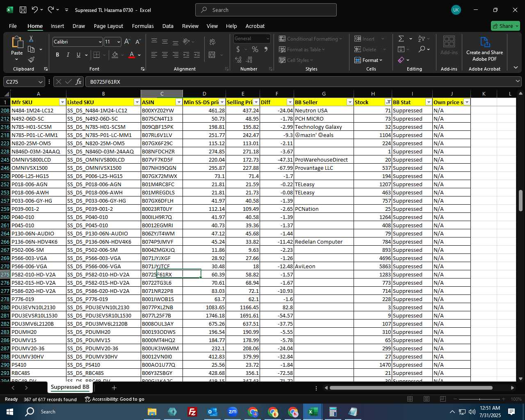
Task: Click the Cell Styles button
Action: pyautogui.click(x=295, y=60)
